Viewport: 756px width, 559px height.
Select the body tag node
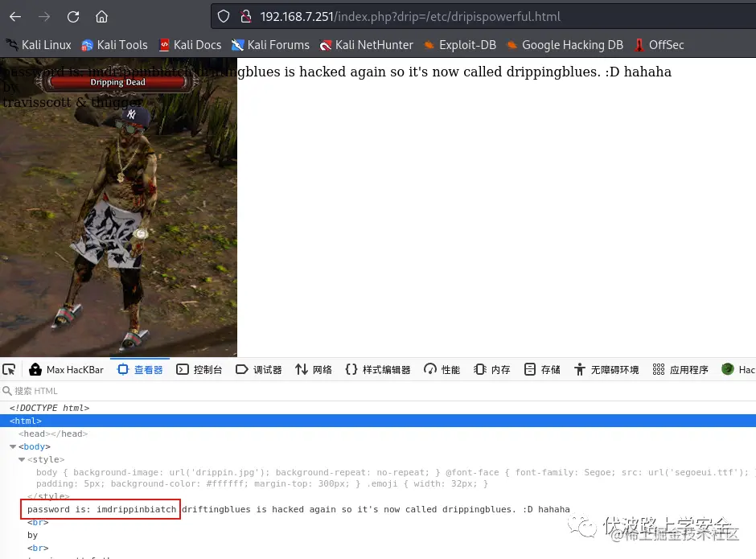pyautogui.click(x=35, y=446)
